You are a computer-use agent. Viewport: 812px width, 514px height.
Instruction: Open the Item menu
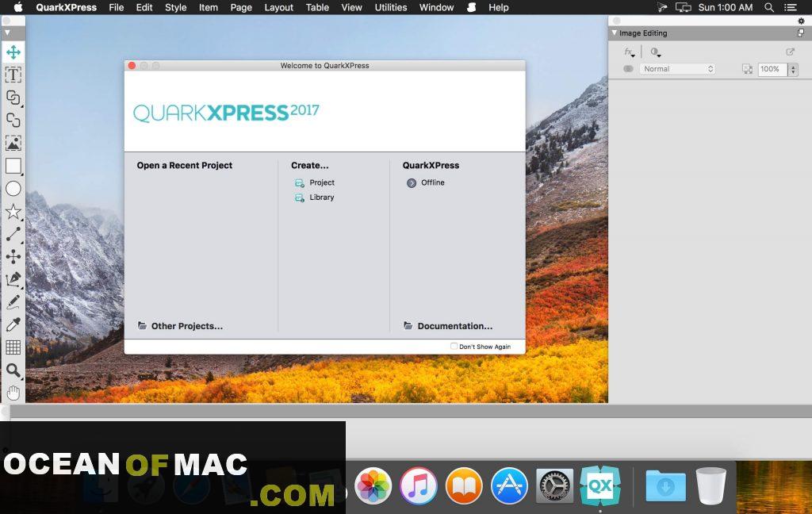coord(209,7)
